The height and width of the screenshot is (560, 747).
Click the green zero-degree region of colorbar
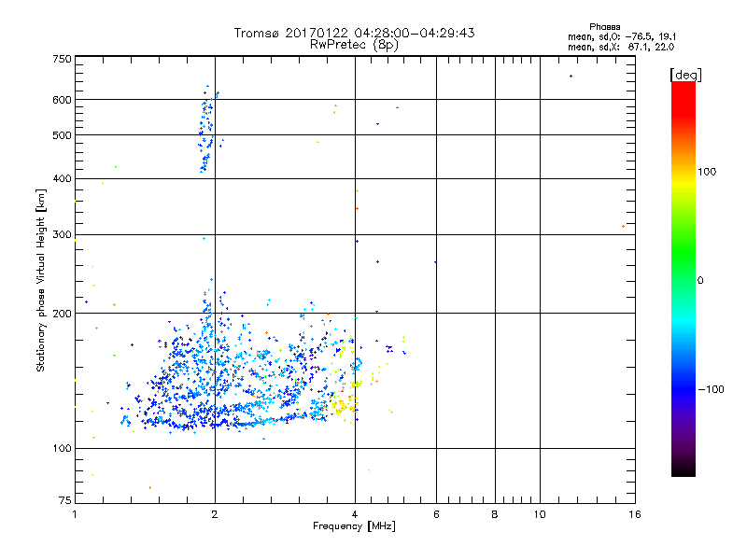tap(684, 279)
